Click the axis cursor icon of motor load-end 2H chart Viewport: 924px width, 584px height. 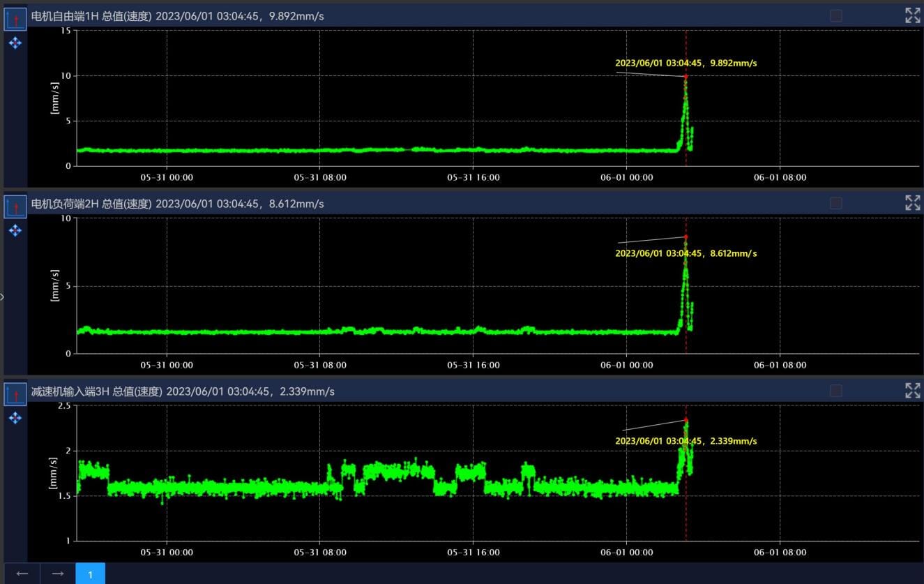click(x=15, y=207)
